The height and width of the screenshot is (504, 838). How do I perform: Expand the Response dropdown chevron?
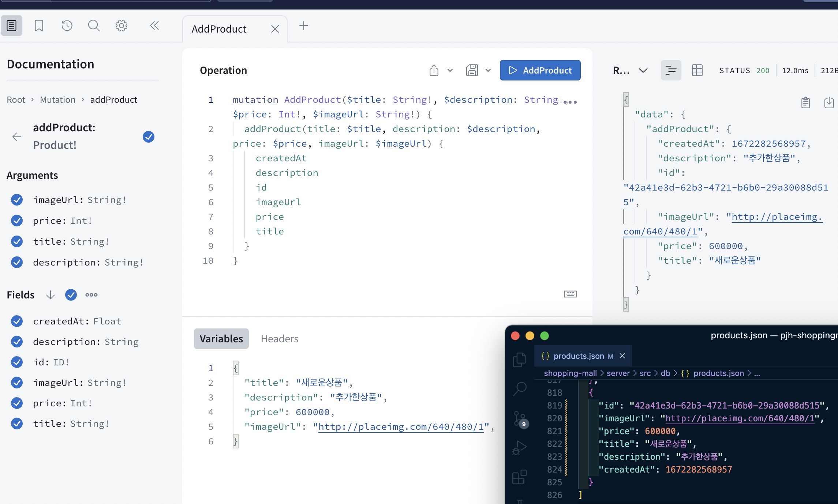pos(643,70)
